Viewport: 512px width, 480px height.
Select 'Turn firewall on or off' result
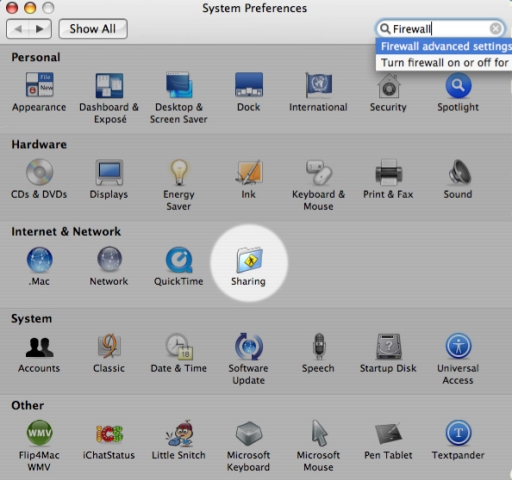click(444, 62)
